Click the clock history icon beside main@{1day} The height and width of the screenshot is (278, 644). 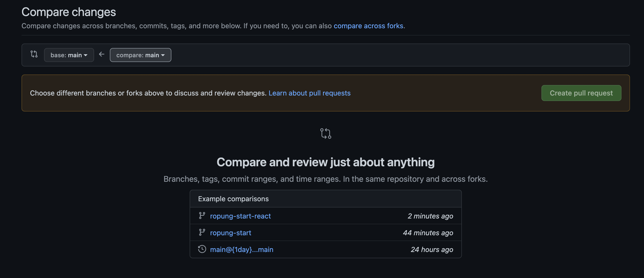(202, 249)
